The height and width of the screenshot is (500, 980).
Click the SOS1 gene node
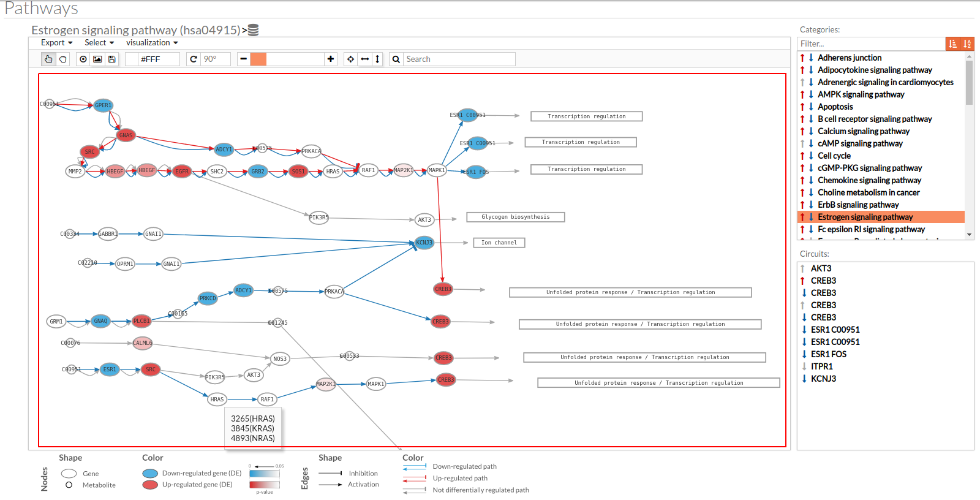point(298,172)
